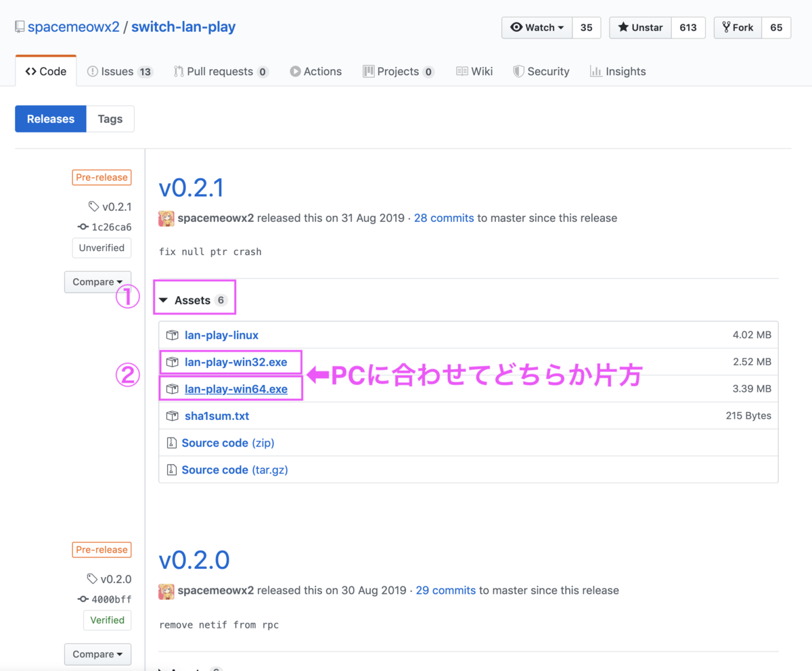Download Source code (zip)
This screenshot has width=812, height=671.
click(228, 443)
